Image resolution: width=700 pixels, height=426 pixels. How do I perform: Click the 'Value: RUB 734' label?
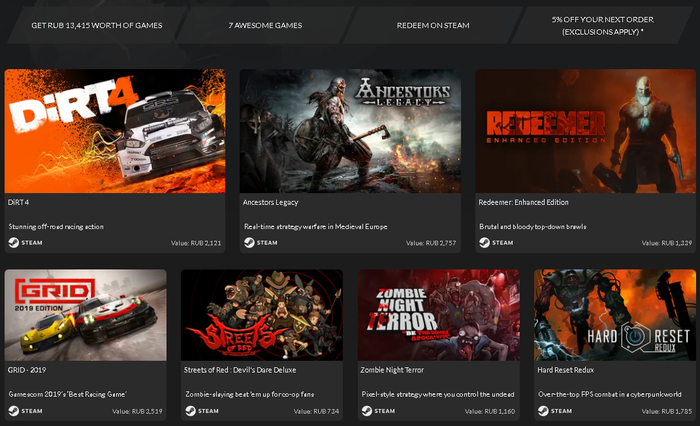pyautogui.click(x=316, y=411)
